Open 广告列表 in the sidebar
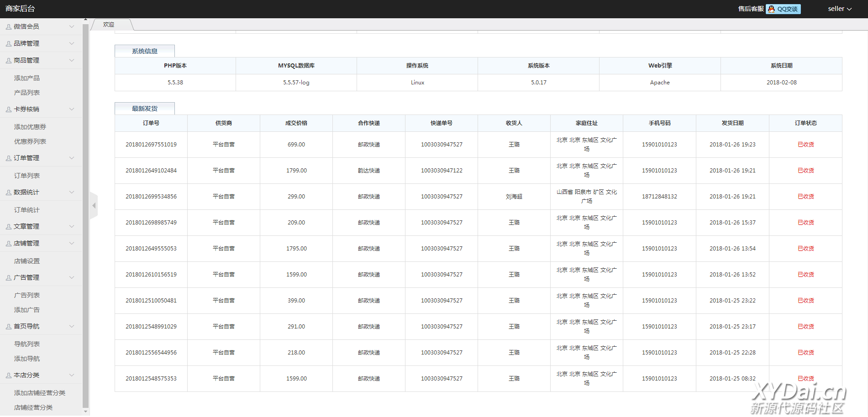868x417 pixels. coord(27,295)
